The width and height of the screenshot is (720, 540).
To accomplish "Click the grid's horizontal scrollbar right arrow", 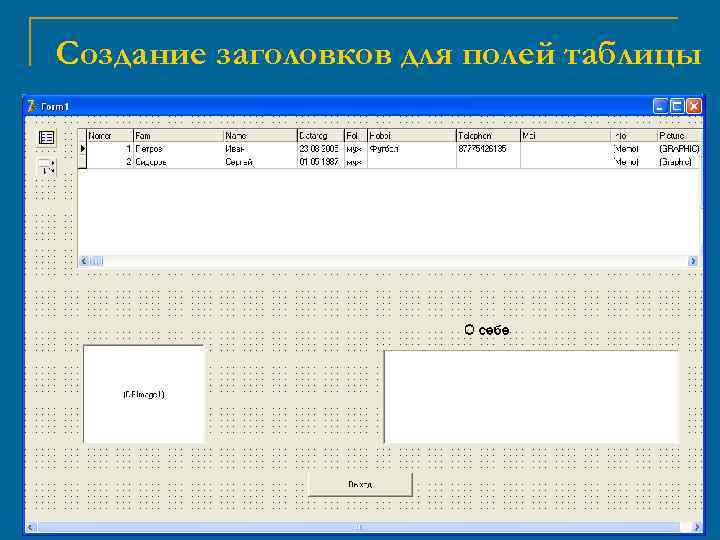I will pyautogui.click(x=693, y=261).
